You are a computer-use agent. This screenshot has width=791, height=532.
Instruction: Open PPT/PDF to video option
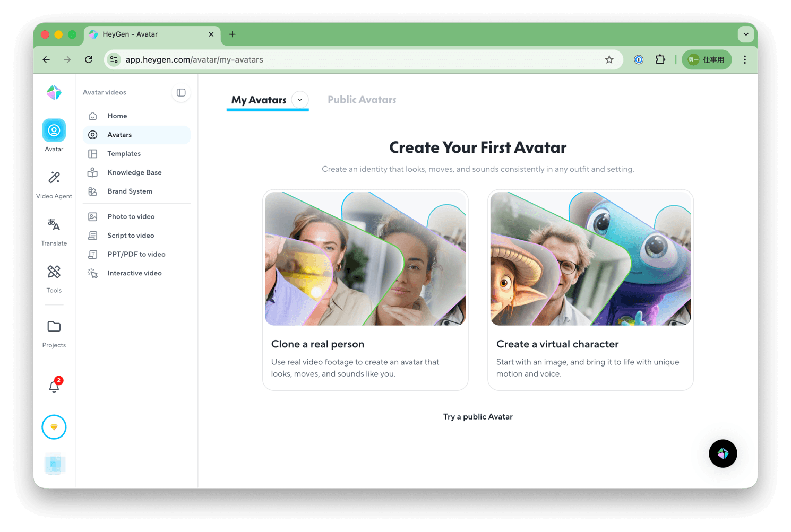point(136,255)
